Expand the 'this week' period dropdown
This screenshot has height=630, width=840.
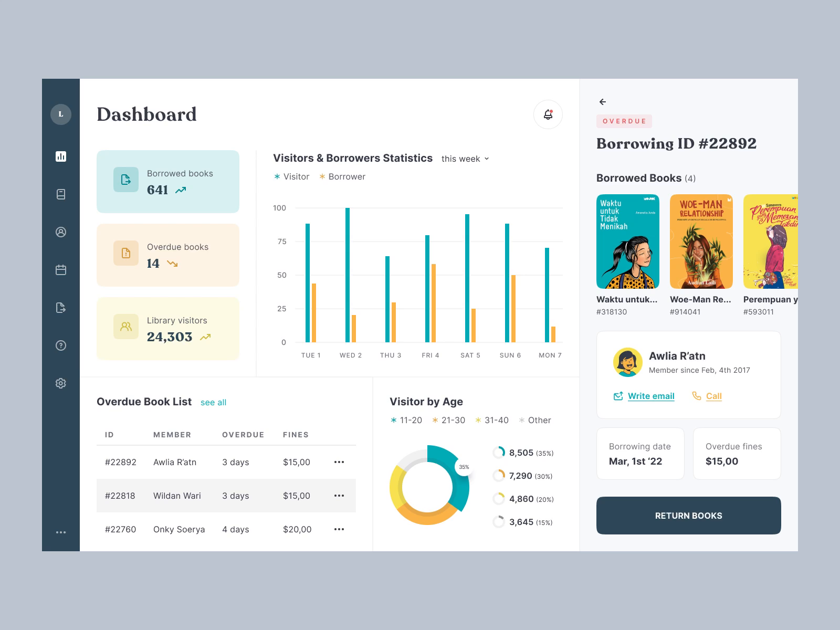[466, 159]
